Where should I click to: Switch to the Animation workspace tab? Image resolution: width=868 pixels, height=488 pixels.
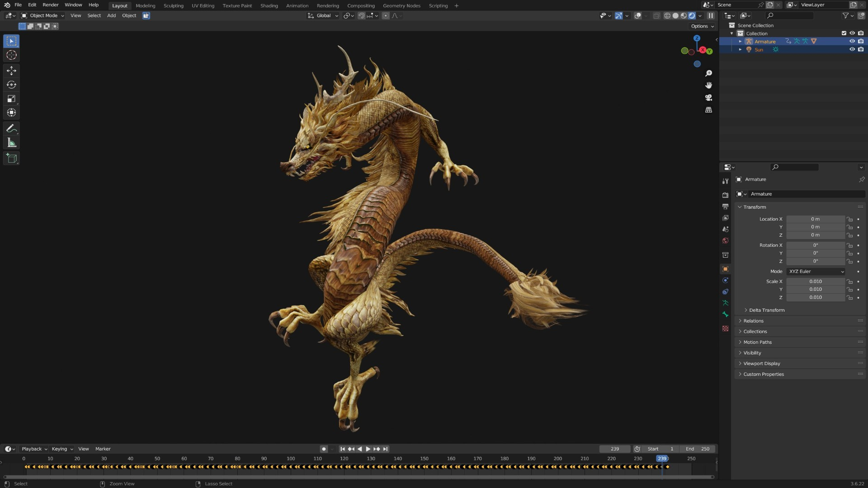point(297,5)
